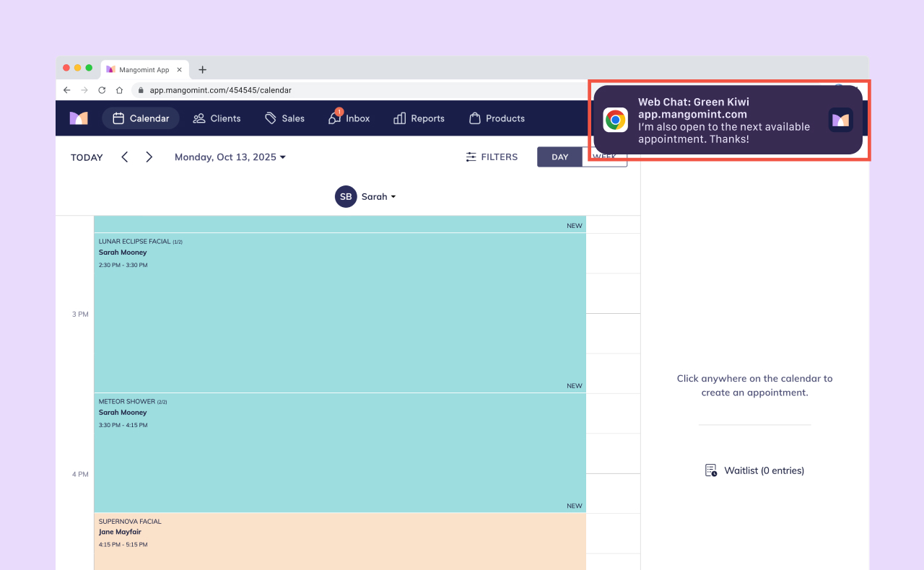Toggle the DAY calendar view
924x570 pixels.
559,157
